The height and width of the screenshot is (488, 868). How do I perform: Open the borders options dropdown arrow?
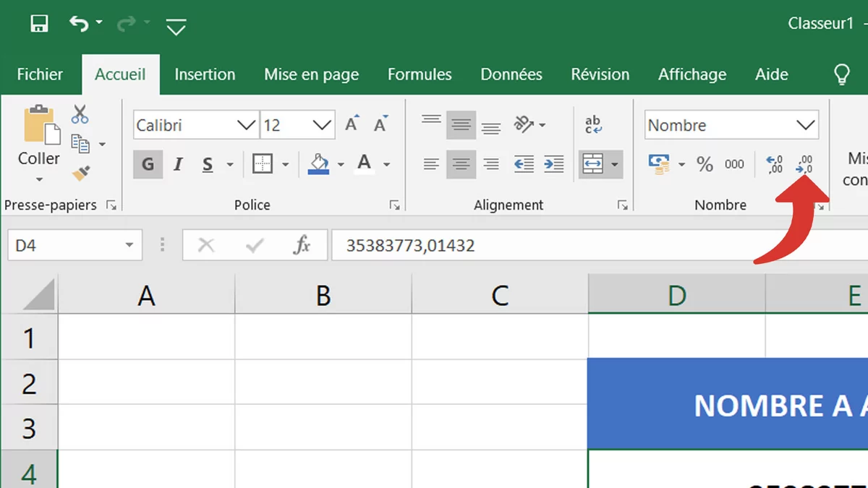tap(285, 165)
